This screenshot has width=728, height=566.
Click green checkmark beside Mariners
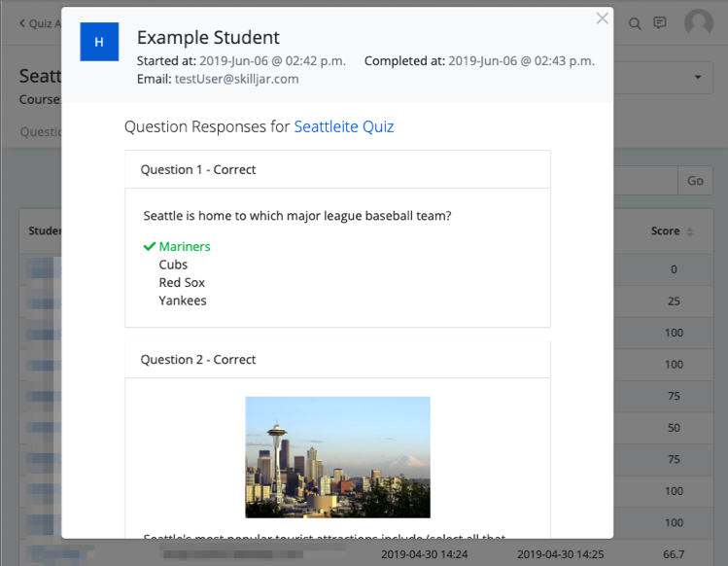[x=149, y=246]
